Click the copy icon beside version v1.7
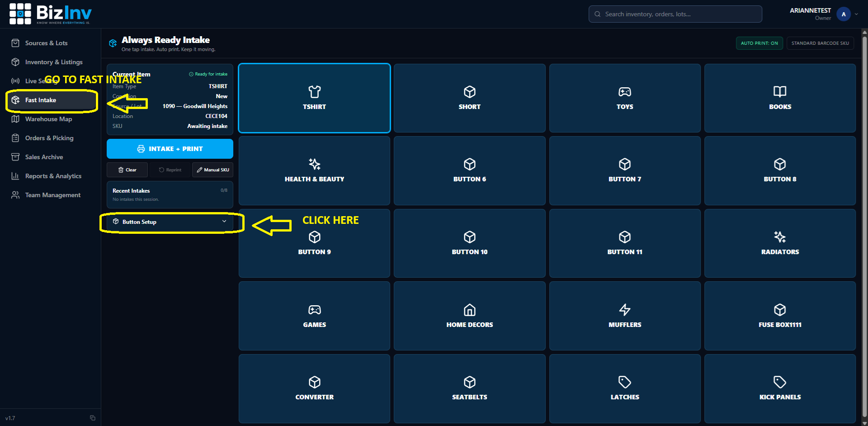Image resolution: width=868 pixels, height=426 pixels. 93,418
